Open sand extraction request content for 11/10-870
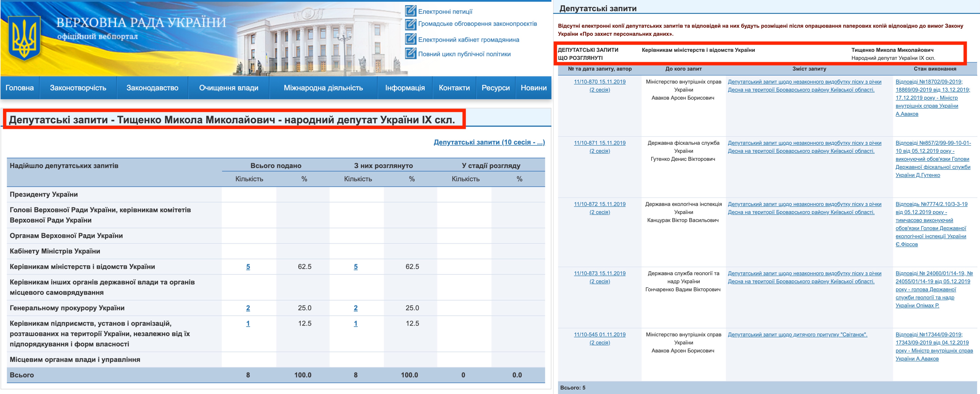 pos(804,86)
